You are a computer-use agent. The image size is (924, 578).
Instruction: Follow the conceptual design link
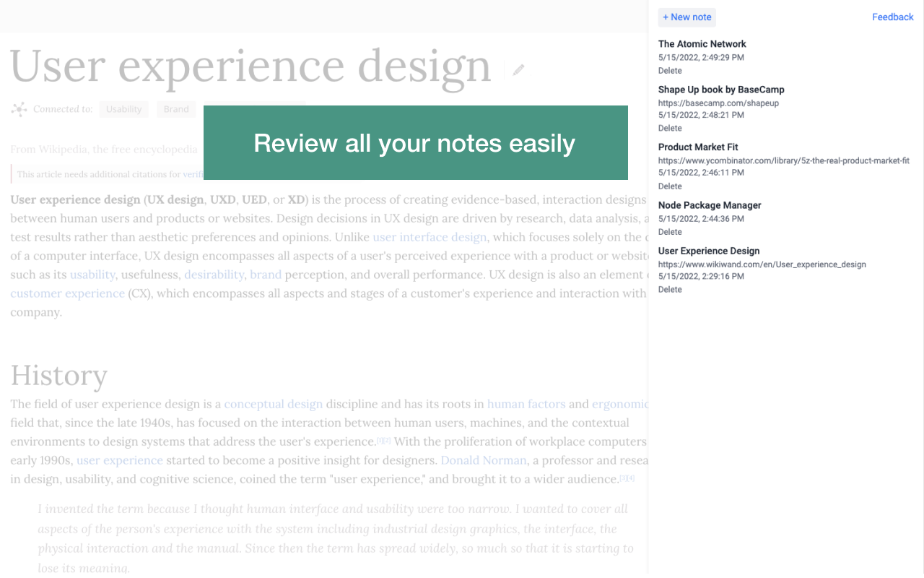[x=273, y=404]
